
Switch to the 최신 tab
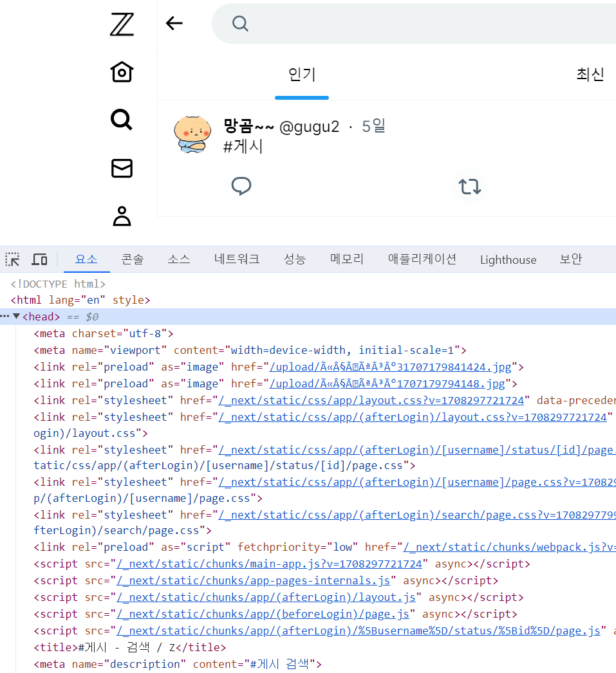[590, 74]
